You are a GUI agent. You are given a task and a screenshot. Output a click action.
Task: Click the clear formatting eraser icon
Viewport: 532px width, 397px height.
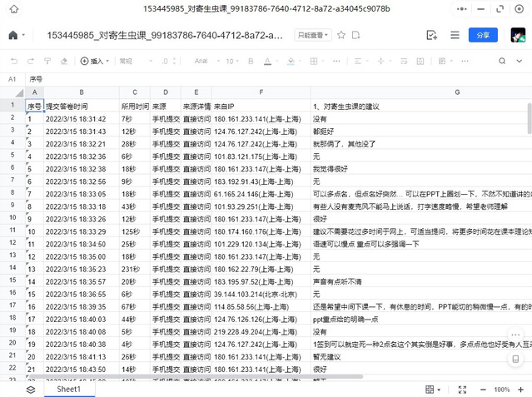click(64, 61)
